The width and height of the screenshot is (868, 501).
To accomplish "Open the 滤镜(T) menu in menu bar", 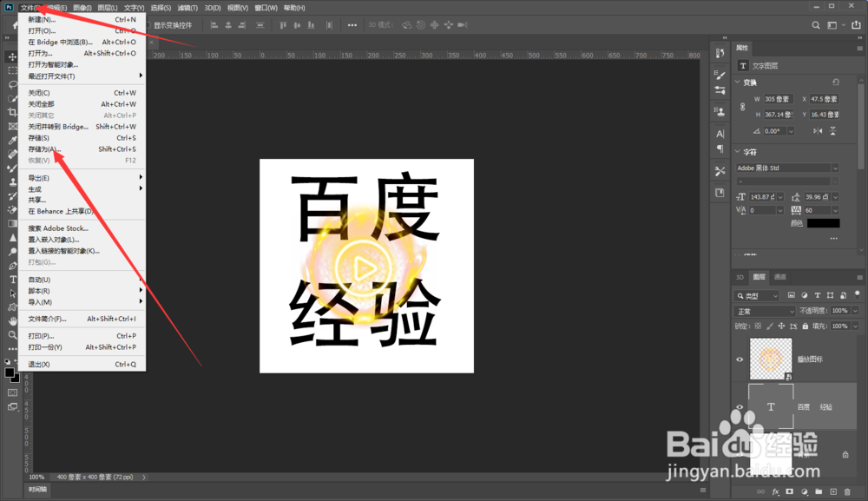I will pyautogui.click(x=187, y=8).
